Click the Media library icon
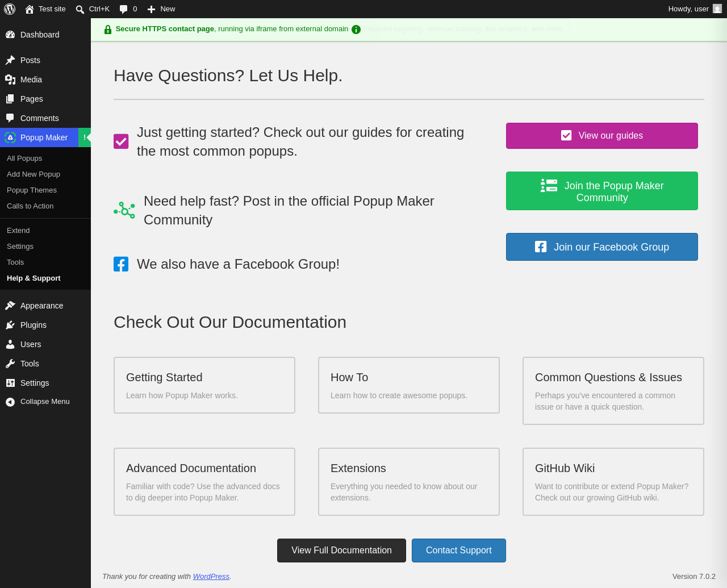Image resolution: width=727 pixels, height=588 pixels. [x=10, y=80]
